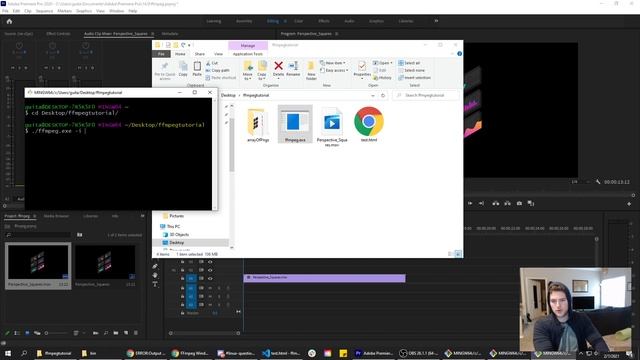Create a New folder from Explorer ribbon
The image size is (640, 360).
(x=311, y=70)
